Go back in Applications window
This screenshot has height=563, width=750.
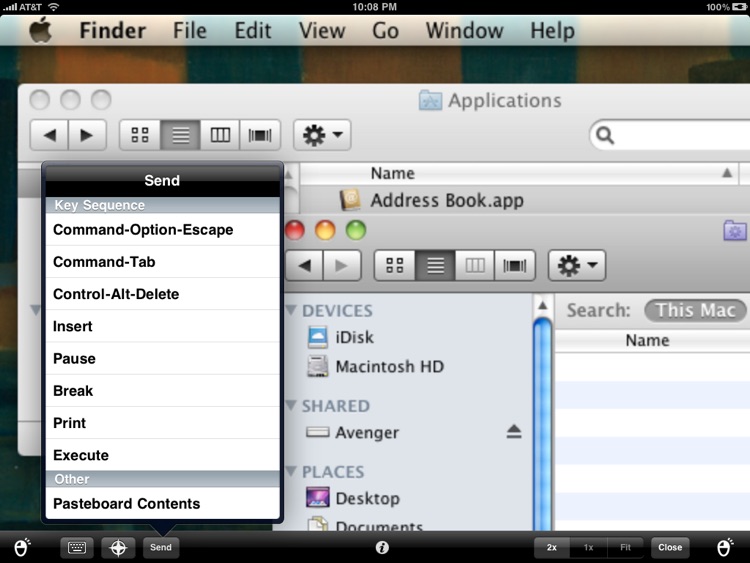click(49, 135)
